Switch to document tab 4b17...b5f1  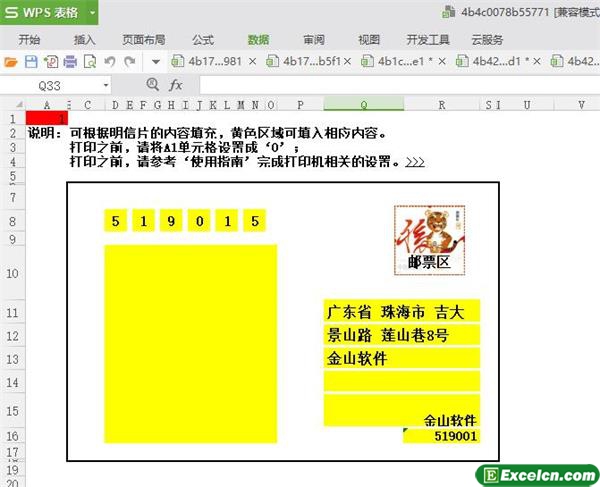click(x=304, y=61)
